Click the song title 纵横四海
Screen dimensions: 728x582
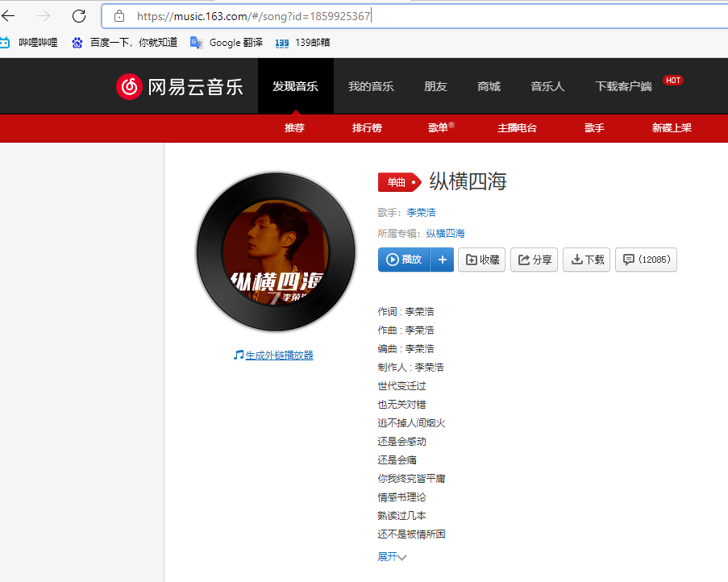(x=468, y=181)
